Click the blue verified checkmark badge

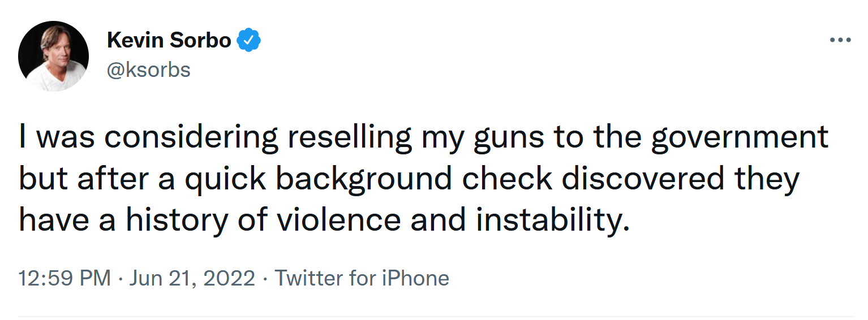(x=248, y=41)
